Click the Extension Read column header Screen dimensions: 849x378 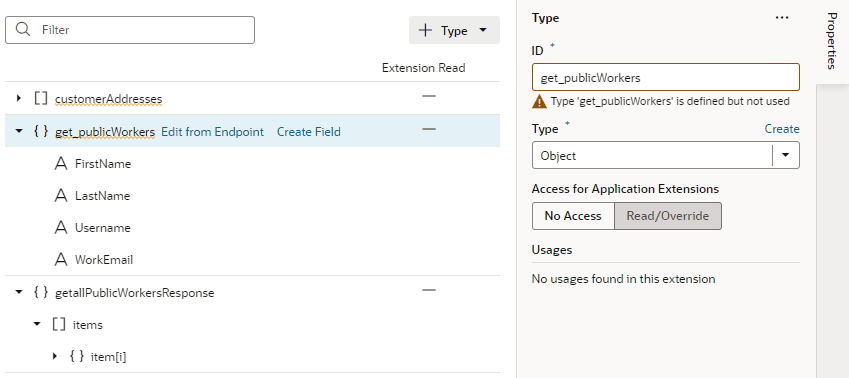point(423,68)
